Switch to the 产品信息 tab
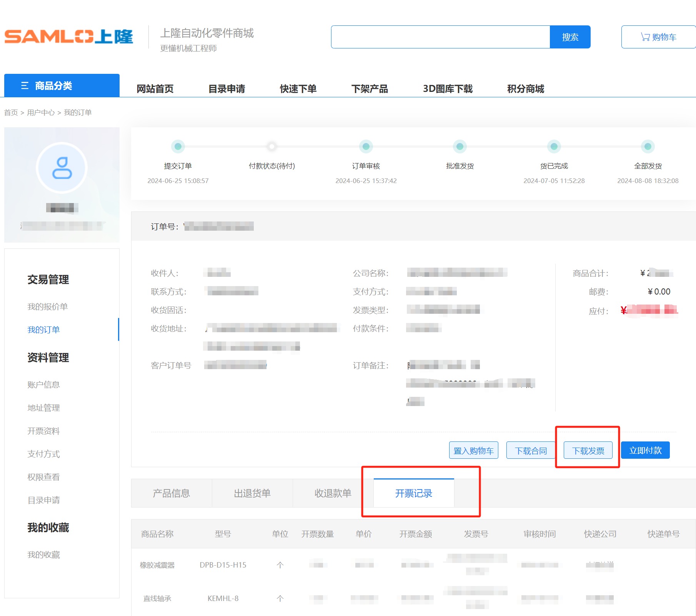Image resolution: width=696 pixels, height=616 pixels. (172, 493)
